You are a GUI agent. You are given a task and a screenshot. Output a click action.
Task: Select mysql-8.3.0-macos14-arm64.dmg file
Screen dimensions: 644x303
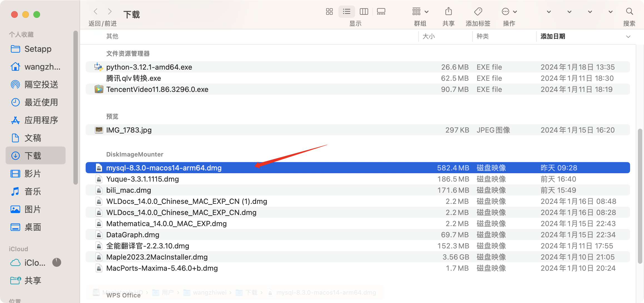(358, 168)
